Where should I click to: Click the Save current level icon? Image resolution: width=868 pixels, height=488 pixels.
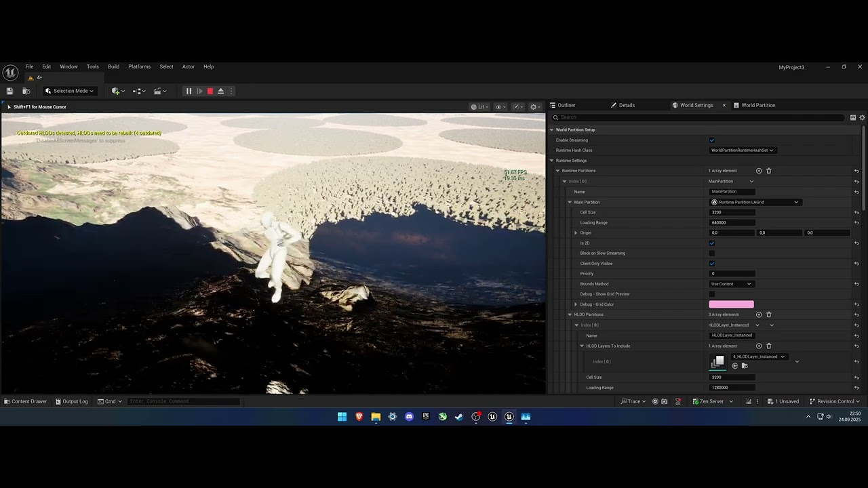click(x=9, y=91)
